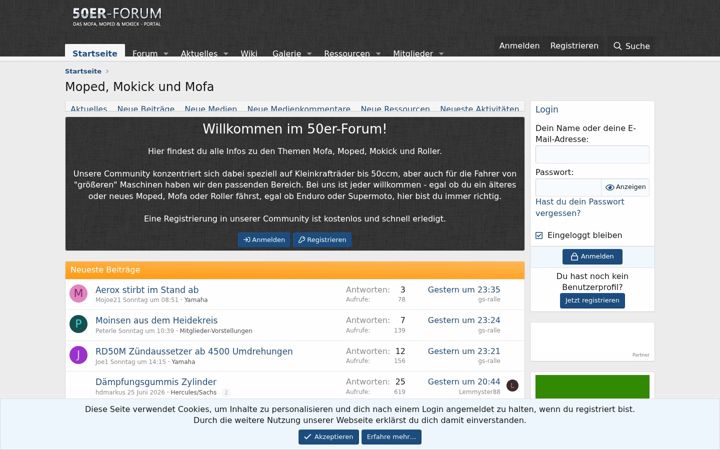Open thread Moinsen aus dem Heidekreis
Screen dimensions: 720x450
pyautogui.click(x=157, y=320)
